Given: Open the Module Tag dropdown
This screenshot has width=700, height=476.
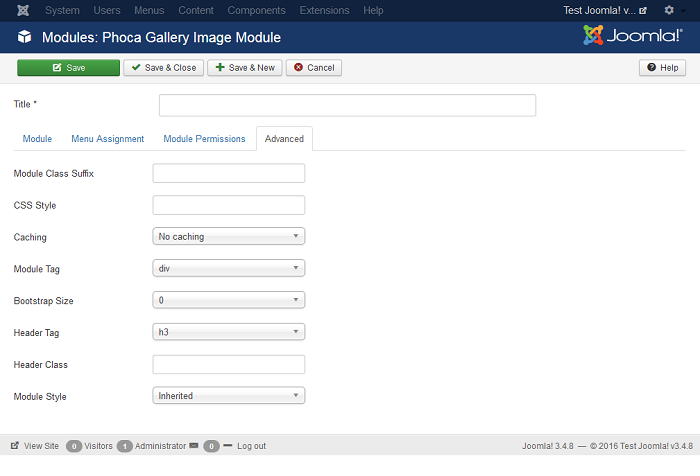Looking at the screenshot, I should click(x=228, y=268).
